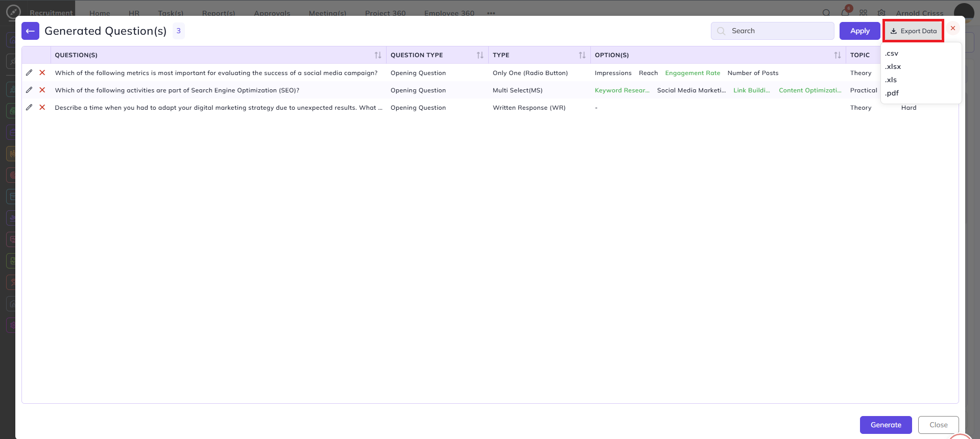The image size is (980, 439).
Task: Click the Which of the following metrics question text
Action: point(216,73)
